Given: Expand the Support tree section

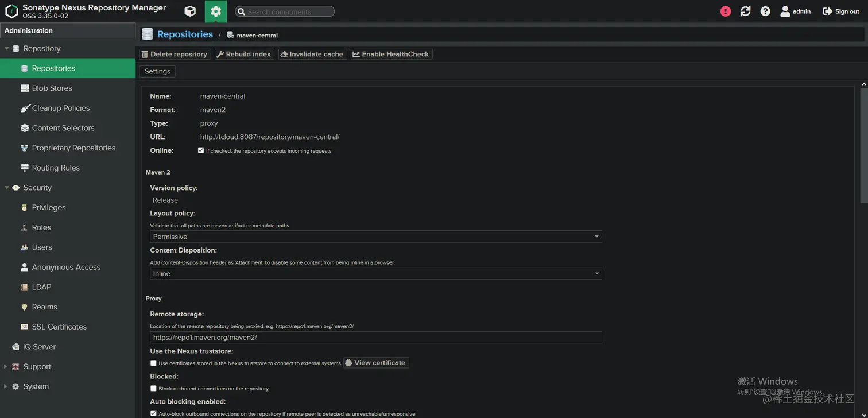Looking at the screenshot, I should pos(6,367).
